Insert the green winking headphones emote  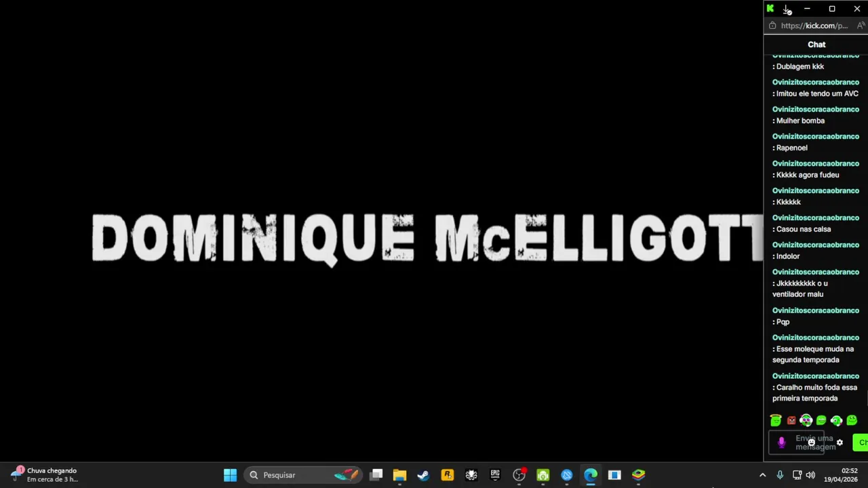click(x=836, y=421)
